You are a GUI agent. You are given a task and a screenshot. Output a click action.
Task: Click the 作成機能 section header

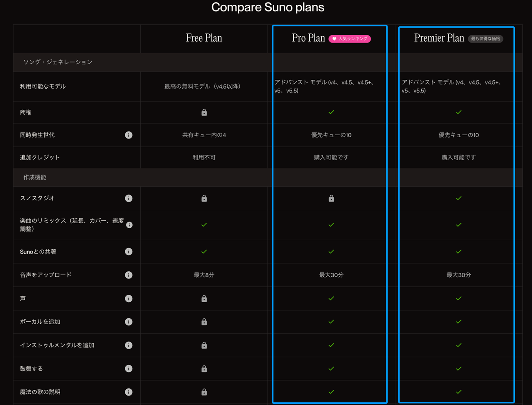(x=35, y=177)
